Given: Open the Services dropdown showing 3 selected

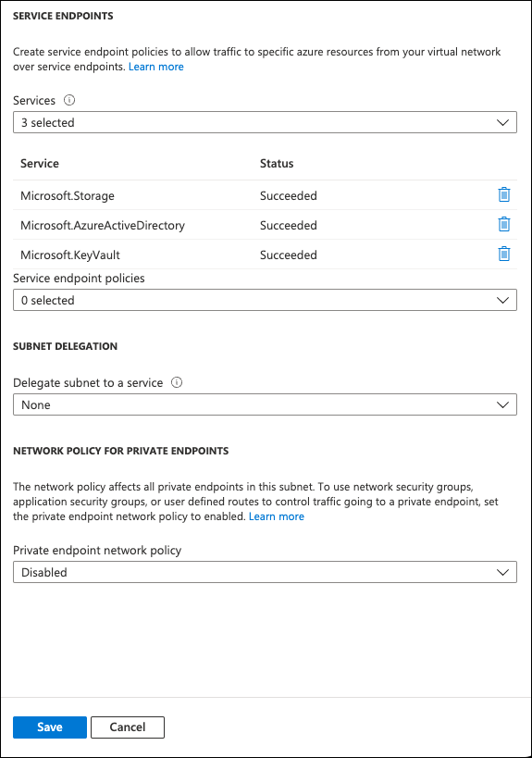Looking at the screenshot, I should pyautogui.click(x=265, y=122).
